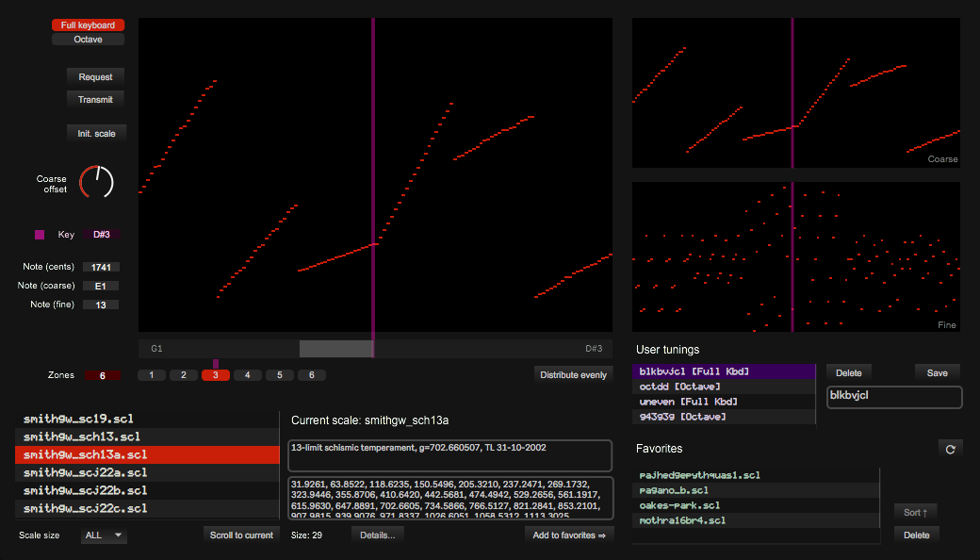Screen dimensions: 980x560
Task: Change the Zones count value
Action: click(102, 375)
